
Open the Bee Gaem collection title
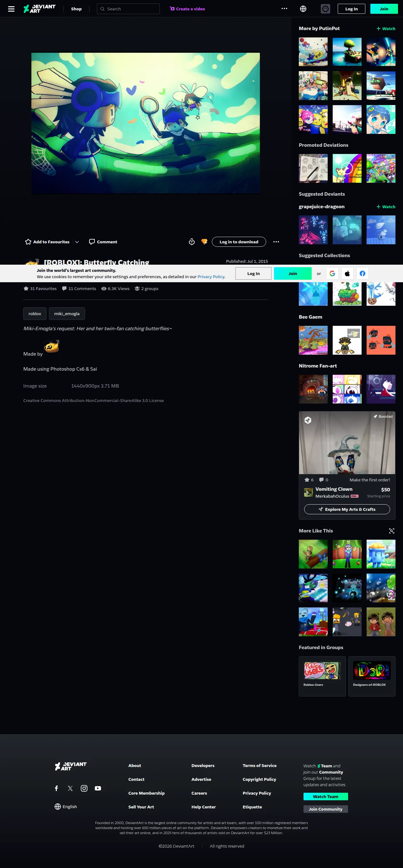310,317
